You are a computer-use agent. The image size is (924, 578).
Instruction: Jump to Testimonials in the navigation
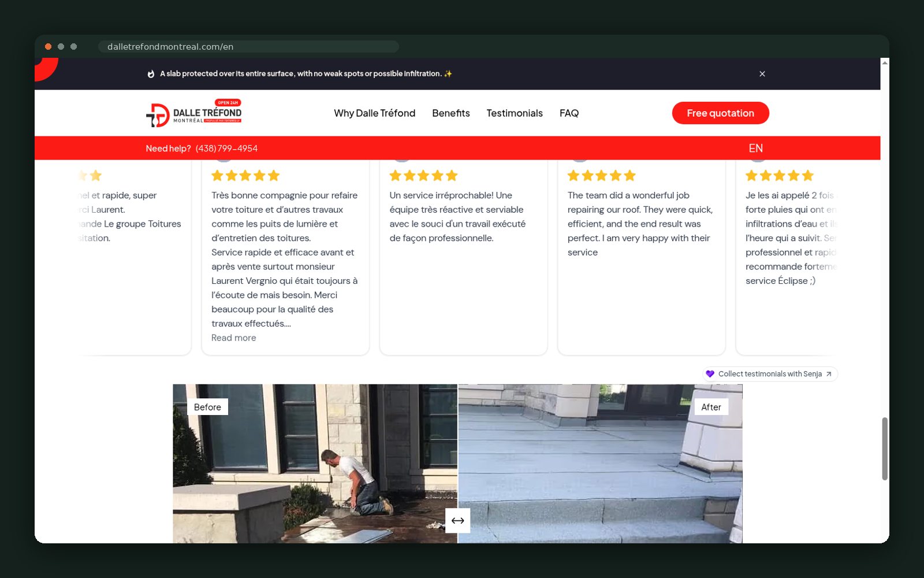(x=515, y=113)
